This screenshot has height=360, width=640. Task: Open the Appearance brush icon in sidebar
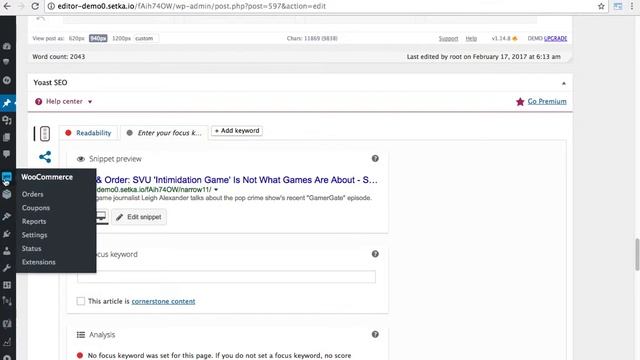pyautogui.click(x=7, y=216)
